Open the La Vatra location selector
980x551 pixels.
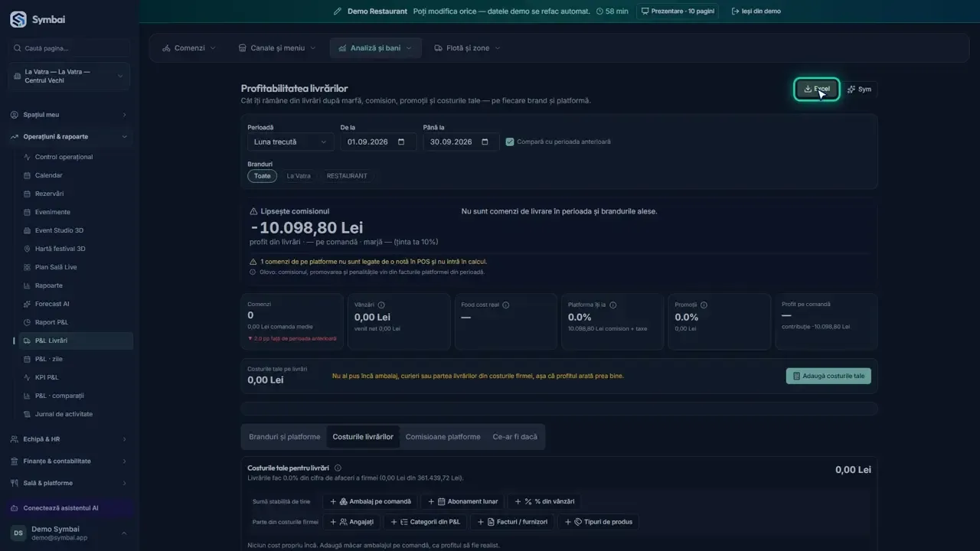(69, 76)
